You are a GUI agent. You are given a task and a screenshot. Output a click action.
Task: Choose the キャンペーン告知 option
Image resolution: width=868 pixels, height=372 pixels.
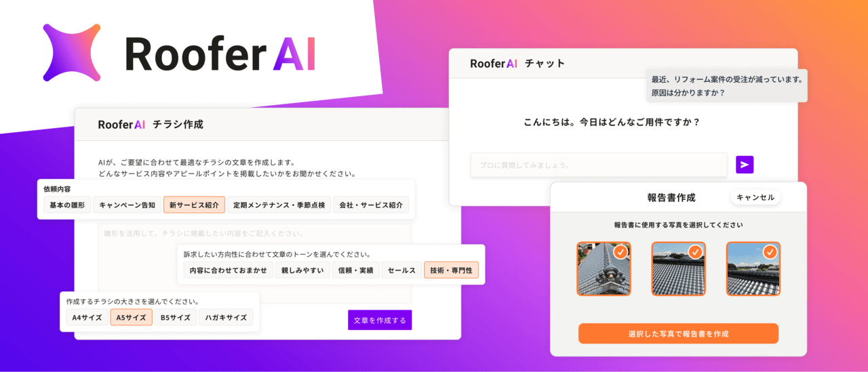pos(127,205)
